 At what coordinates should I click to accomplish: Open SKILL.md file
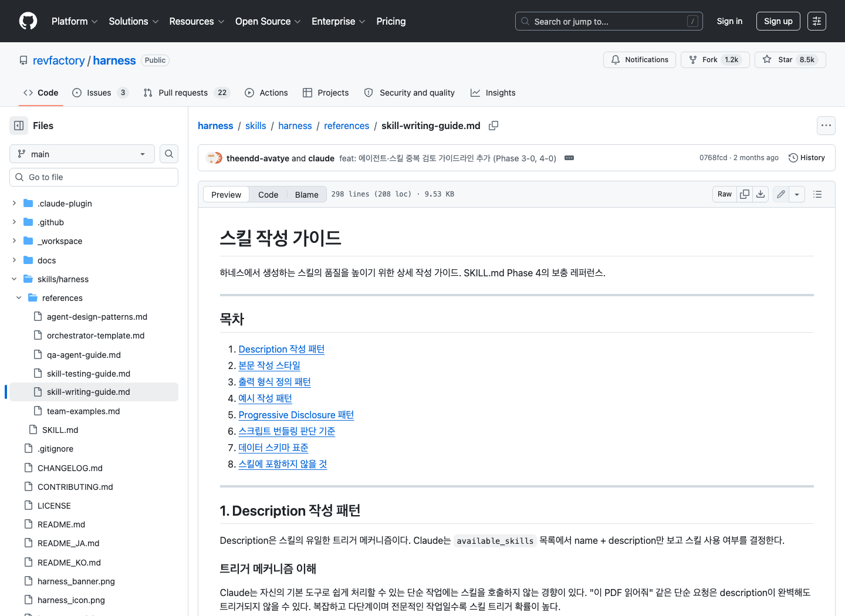60,430
